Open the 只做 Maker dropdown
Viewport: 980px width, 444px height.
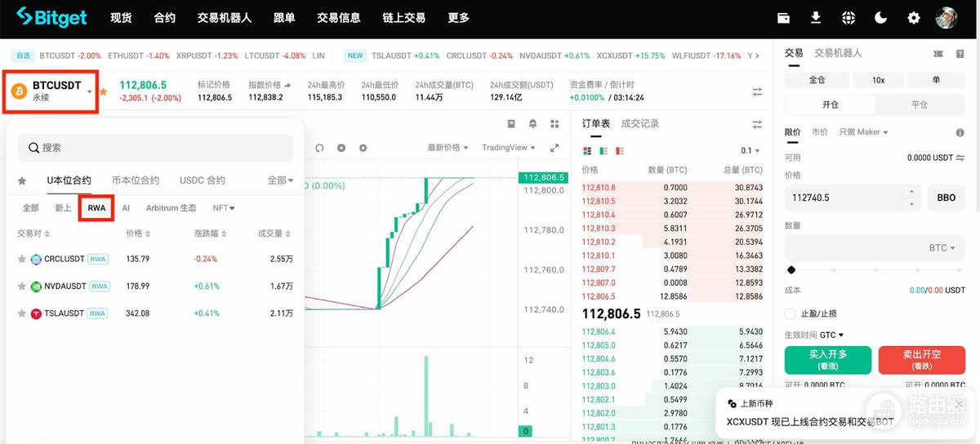[x=863, y=132]
